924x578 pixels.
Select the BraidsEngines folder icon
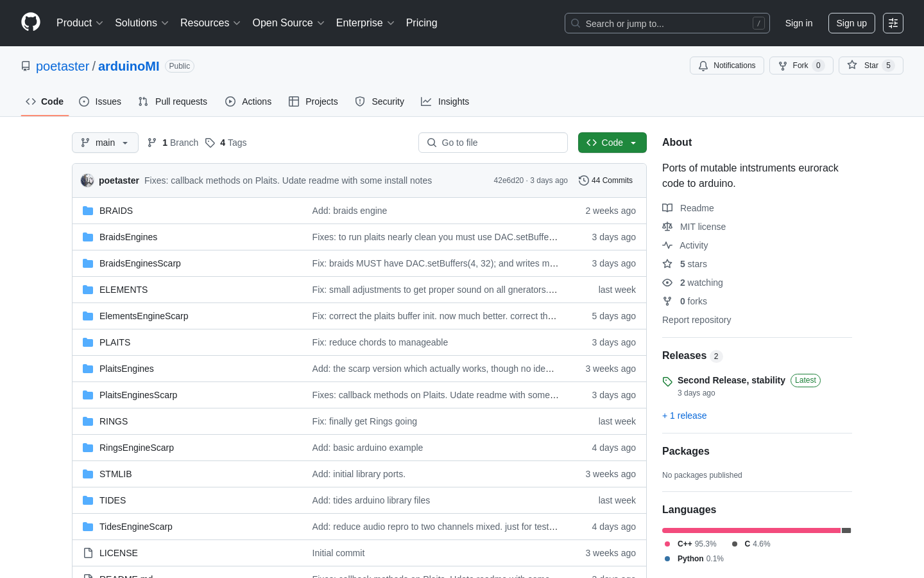pyautogui.click(x=88, y=237)
